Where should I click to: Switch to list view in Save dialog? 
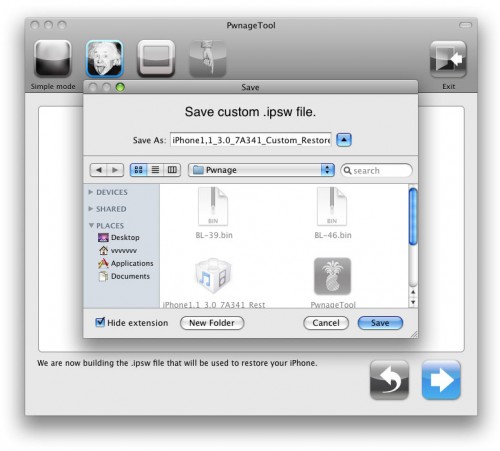[x=155, y=170]
